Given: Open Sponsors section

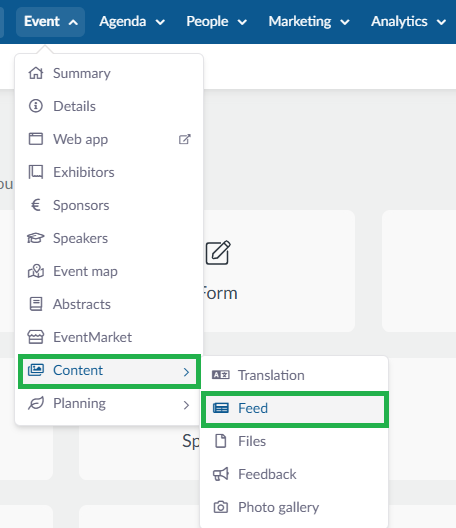Looking at the screenshot, I should (x=109, y=205).
